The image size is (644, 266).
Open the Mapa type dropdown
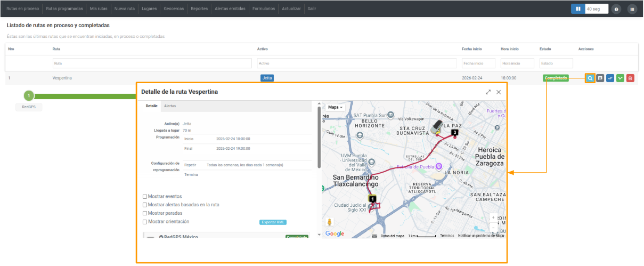coord(335,107)
